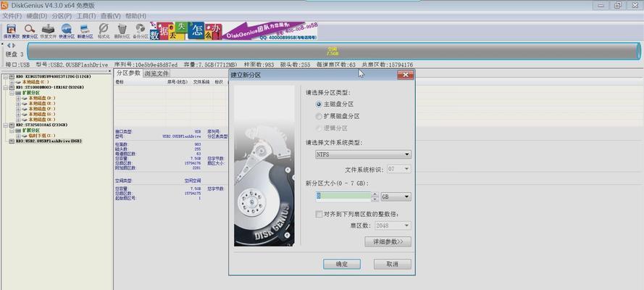The height and width of the screenshot is (290, 644).
Task: Increase partition size with up spinner arrow
Action: tap(375, 194)
